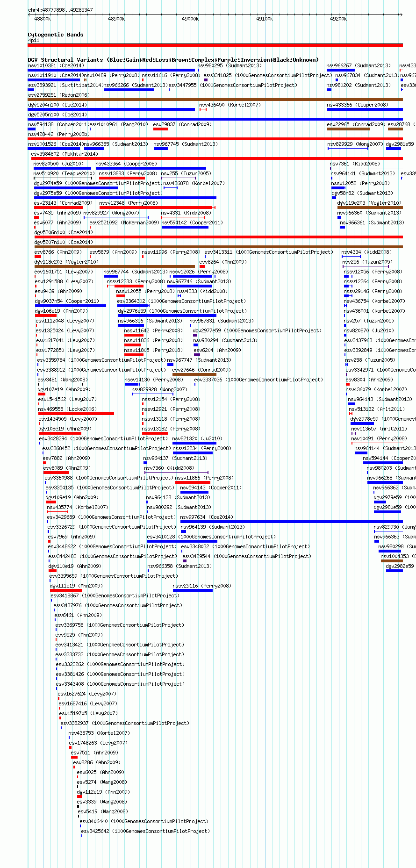Open nsv594138 (Cooper2011) variant
The width and height of the screenshot is (416, 868).
tap(58, 124)
